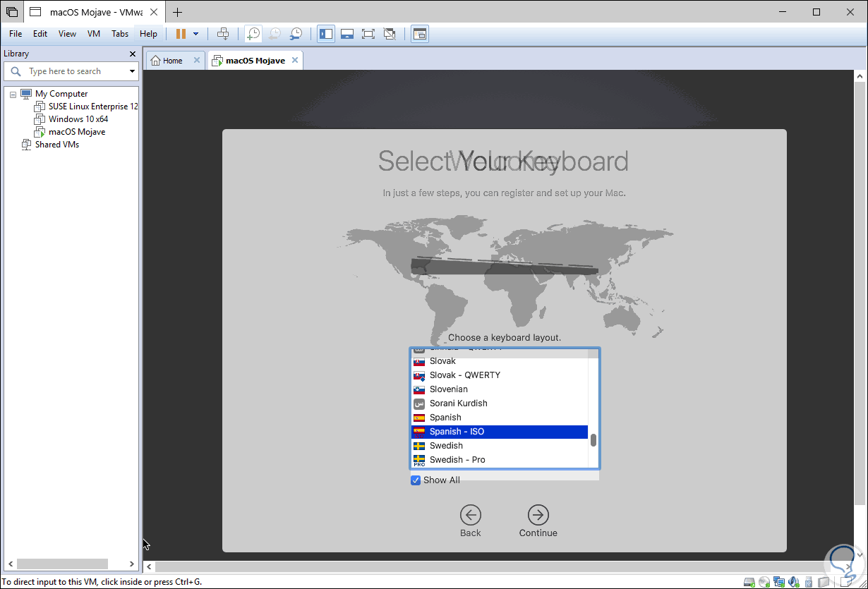Select plain Swedish keyboard layout
868x589 pixels.
click(500, 446)
